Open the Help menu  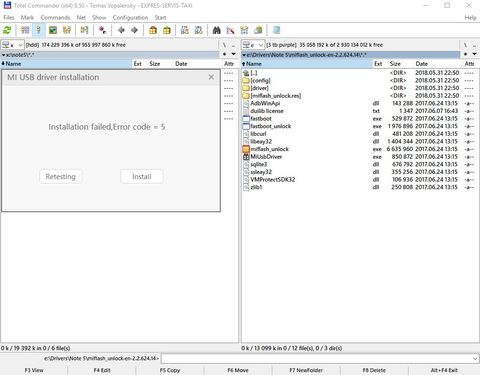471,18
